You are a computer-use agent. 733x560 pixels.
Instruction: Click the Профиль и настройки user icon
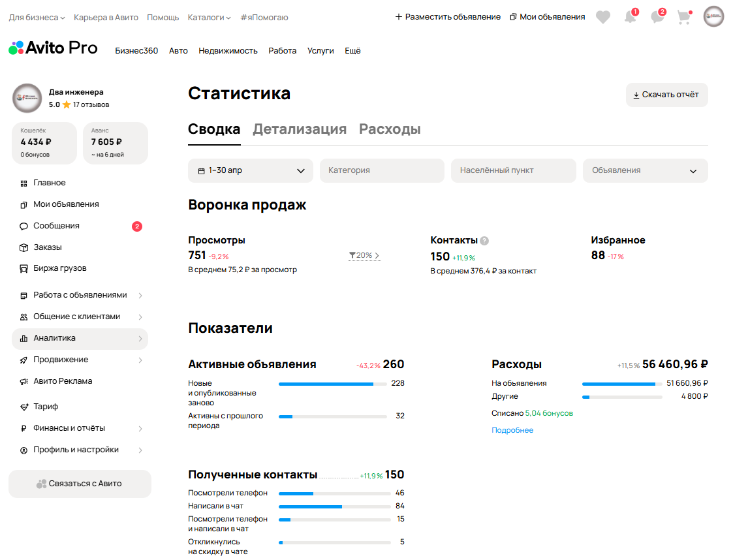click(24, 450)
